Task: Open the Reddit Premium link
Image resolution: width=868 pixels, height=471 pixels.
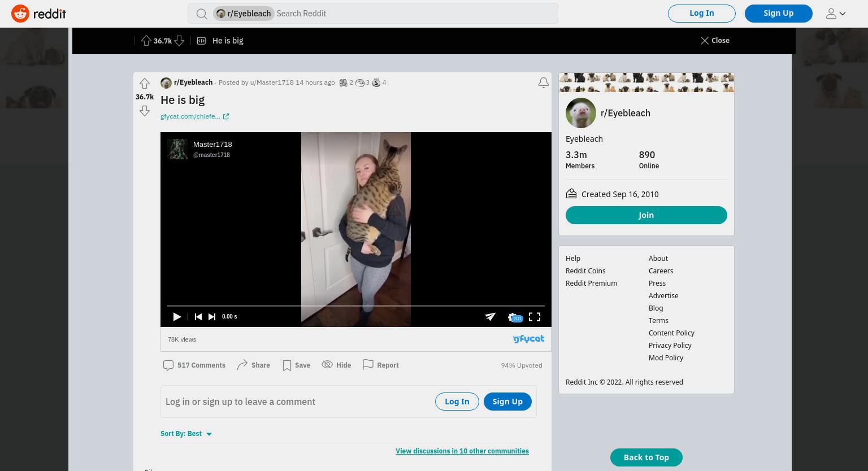Action: coord(591,284)
